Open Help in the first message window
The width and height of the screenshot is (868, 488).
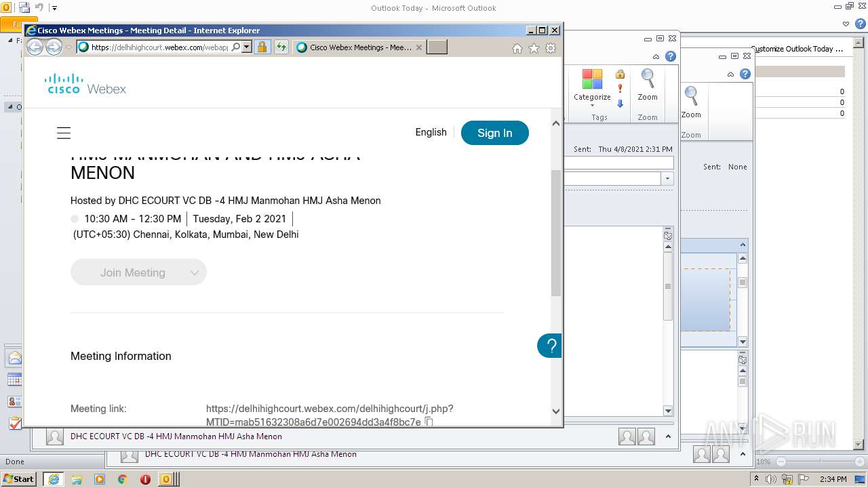click(671, 57)
